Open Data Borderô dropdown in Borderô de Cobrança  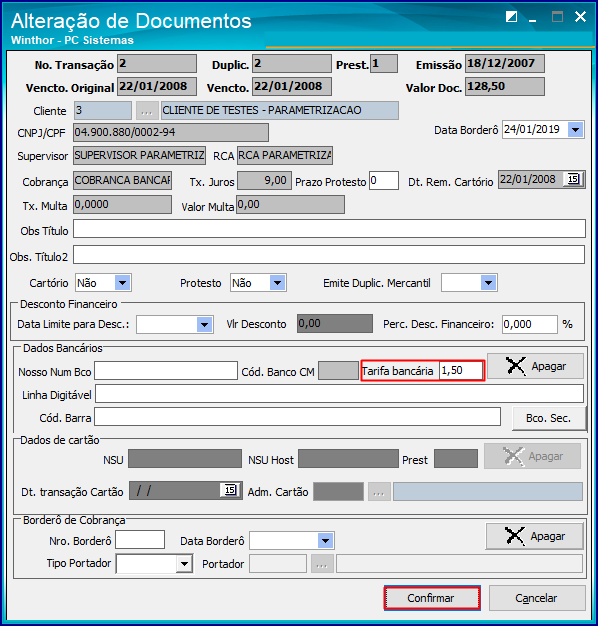(325, 541)
